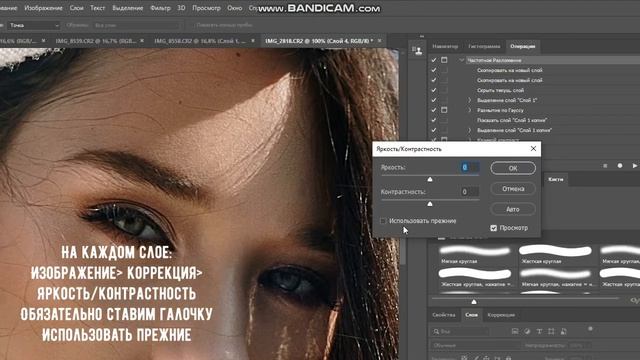Open the Точка sample size dropdown

pos(34,25)
